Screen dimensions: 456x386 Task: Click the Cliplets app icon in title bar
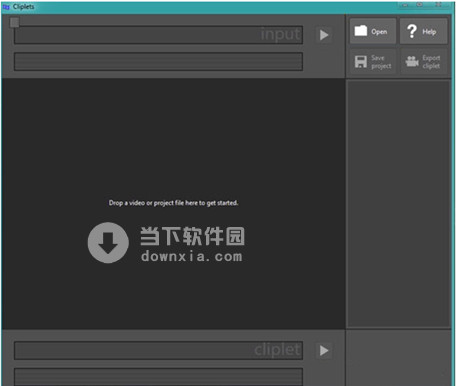coord(6,7)
